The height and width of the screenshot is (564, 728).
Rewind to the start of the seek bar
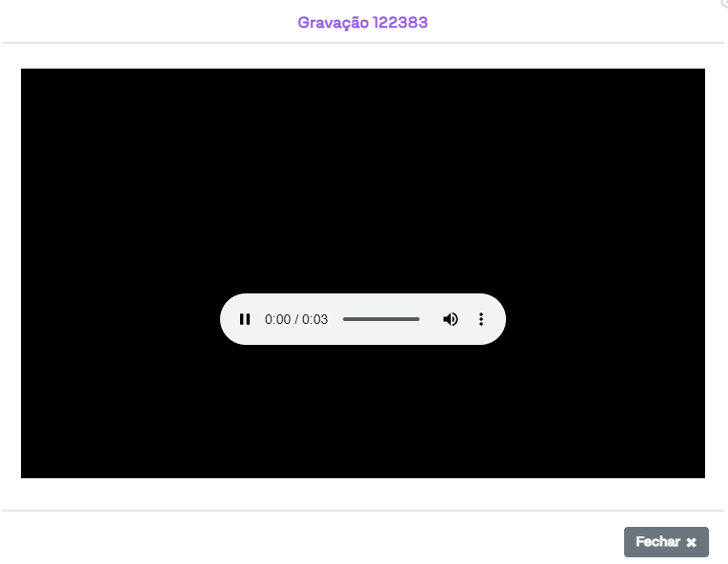(344, 319)
